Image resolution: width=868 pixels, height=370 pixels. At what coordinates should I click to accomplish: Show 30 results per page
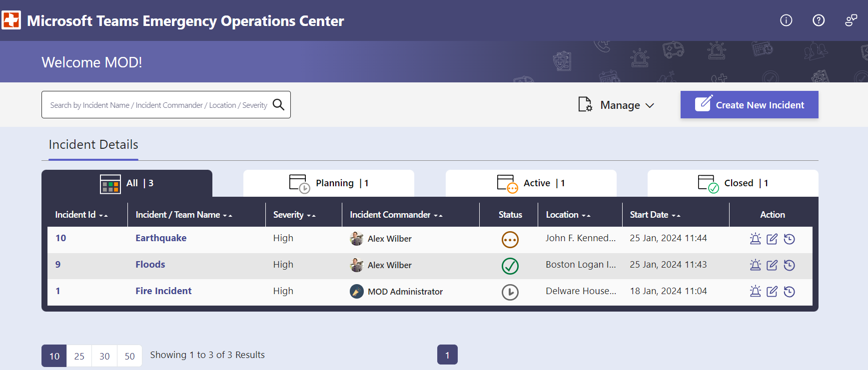coord(104,356)
